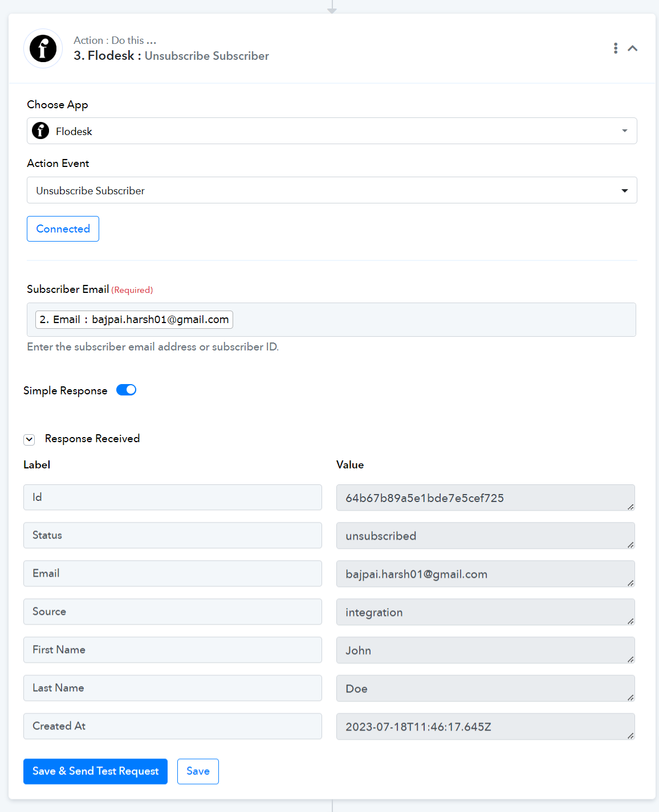659x812 pixels.
Task: Open the three-dot step options menu
Action: (616, 48)
